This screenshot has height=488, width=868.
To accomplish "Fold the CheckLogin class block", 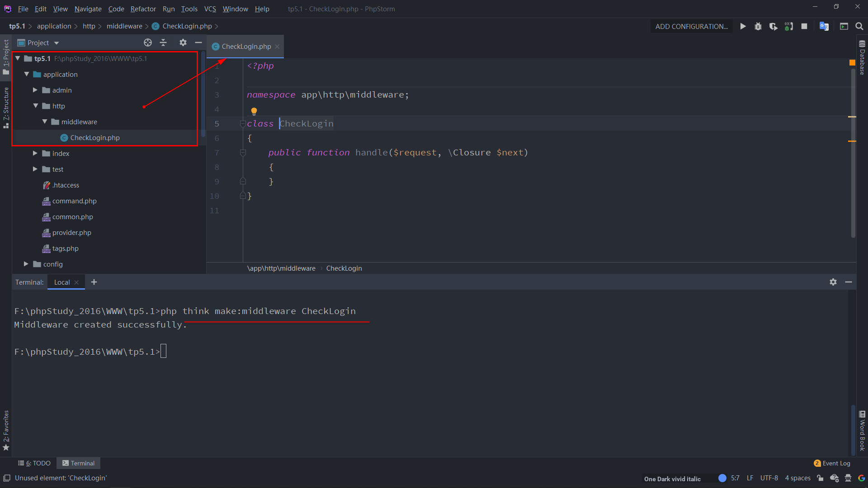I will point(243,124).
